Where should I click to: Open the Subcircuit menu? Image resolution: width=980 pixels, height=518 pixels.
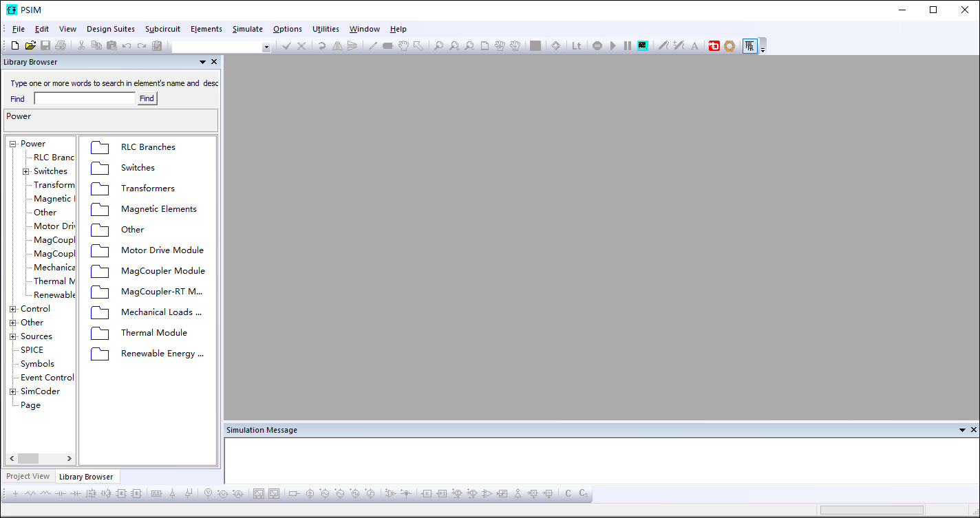[163, 29]
